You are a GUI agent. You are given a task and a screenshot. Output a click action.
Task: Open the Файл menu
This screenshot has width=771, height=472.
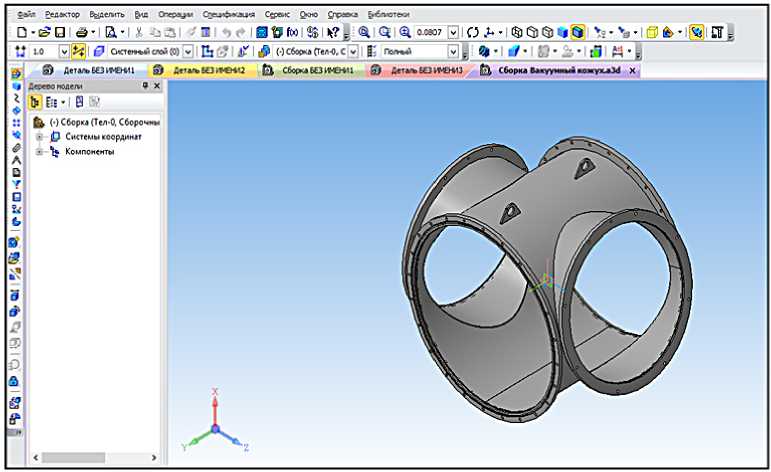26,14
